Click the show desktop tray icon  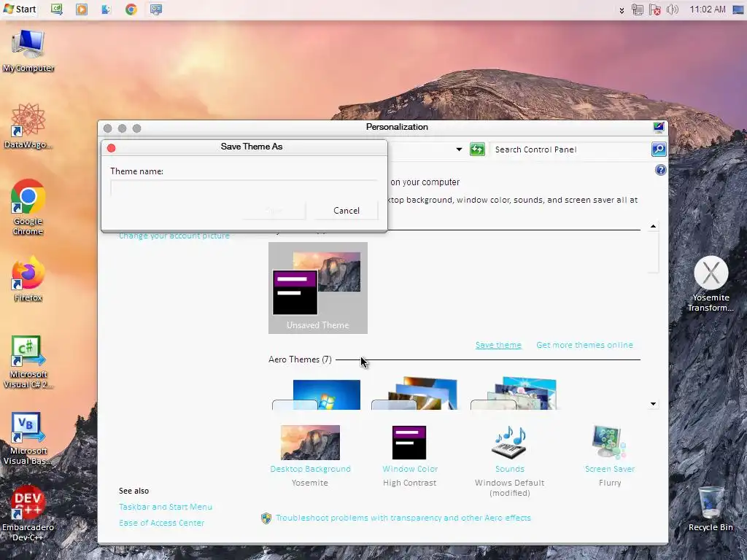coord(738,9)
